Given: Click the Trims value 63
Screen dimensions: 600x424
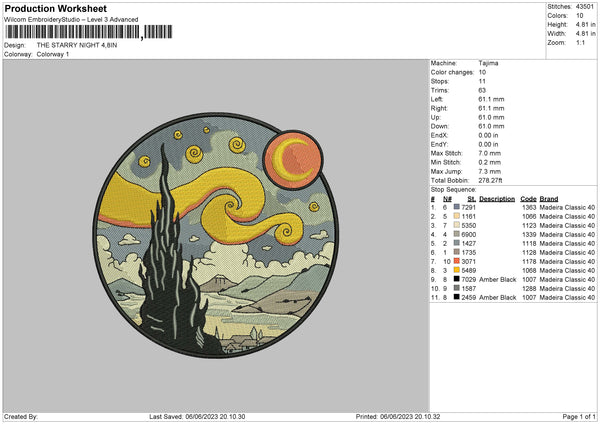Looking at the screenshot, I should tap(482, 91).
